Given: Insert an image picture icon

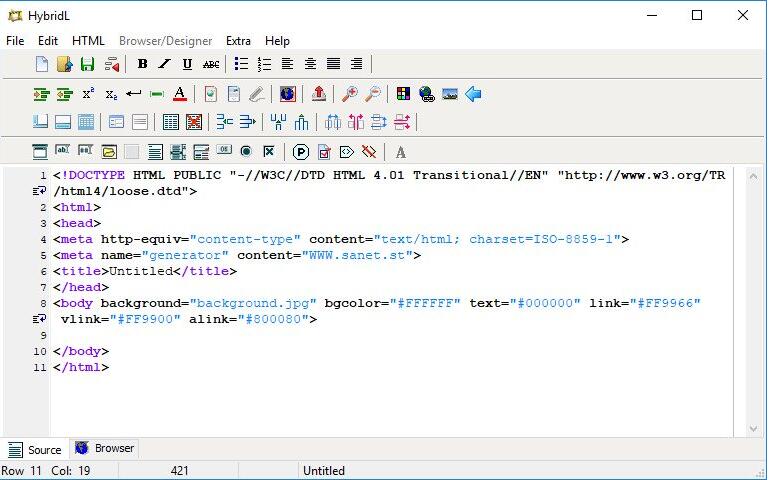Looking at the screenshot, I should coord(450,94).
